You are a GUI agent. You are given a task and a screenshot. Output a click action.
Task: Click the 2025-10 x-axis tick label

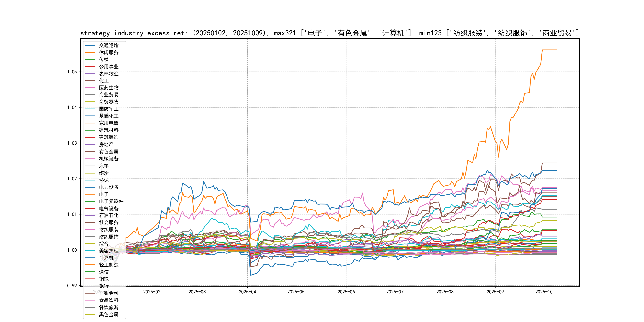click(544, 292)
